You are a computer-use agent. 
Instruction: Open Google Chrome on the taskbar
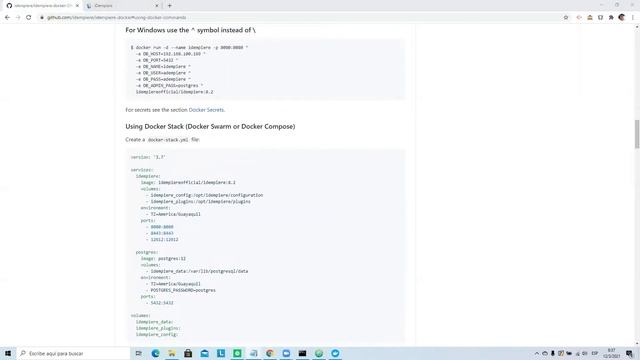point(270,353)
